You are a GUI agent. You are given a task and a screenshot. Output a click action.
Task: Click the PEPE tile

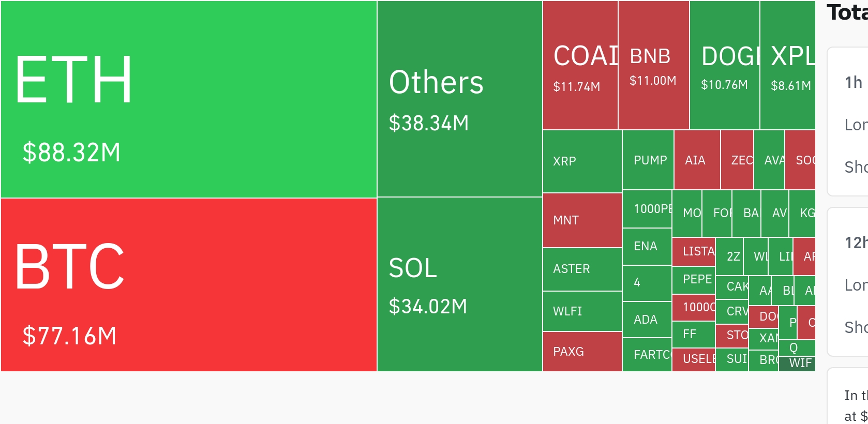coord(694,280)
